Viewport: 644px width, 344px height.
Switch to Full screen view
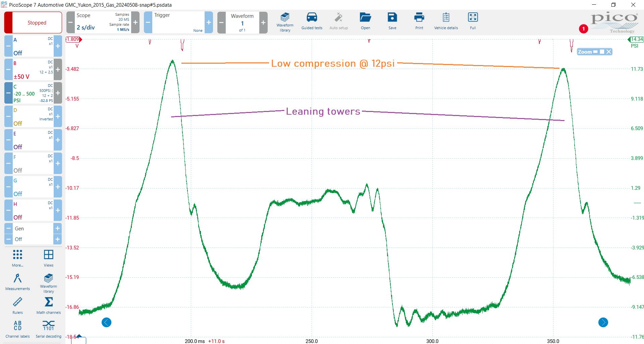pyautogui.click(x=473, y=21)
